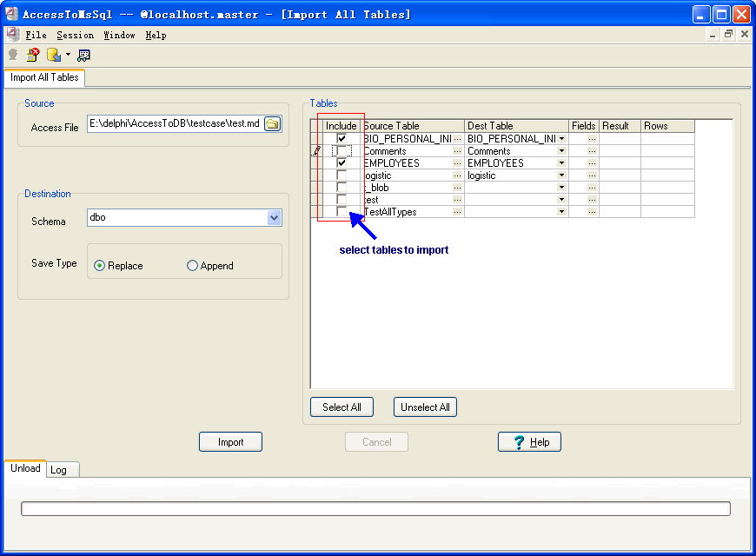Open Dest Table dropdown for Comments
Viewport: 756px width, 556px height.
(x=561, y=151)
